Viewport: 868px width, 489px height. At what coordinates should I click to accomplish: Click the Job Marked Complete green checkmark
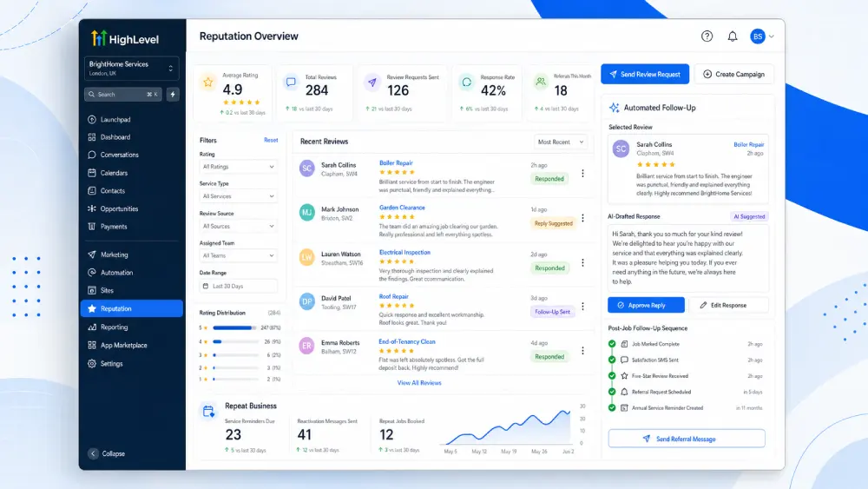tap(612, 344)
